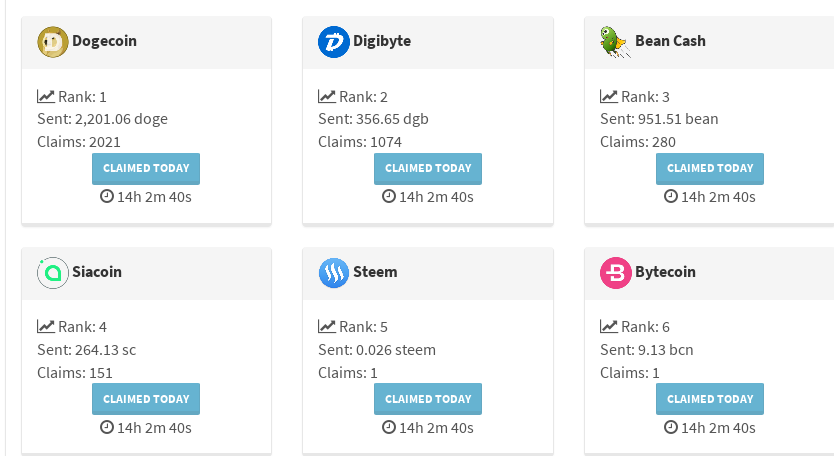Click the Bean Cash countdown timer text
Image resolution: width=834 pixels, height=456 pixels.
718,197
